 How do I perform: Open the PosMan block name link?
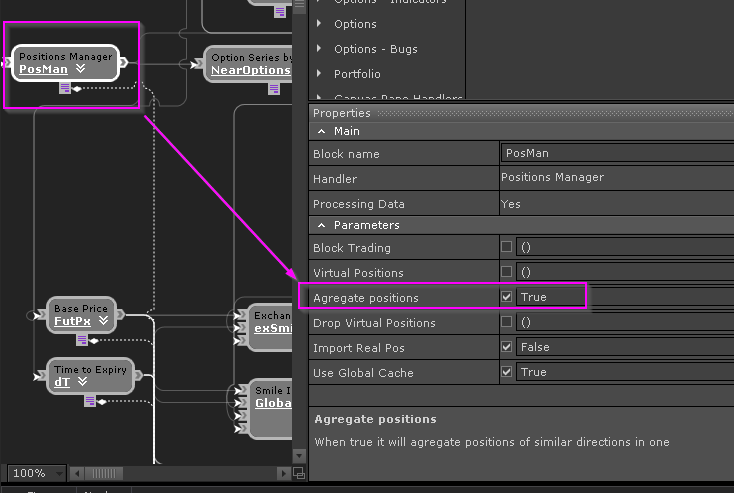[44, 70]
